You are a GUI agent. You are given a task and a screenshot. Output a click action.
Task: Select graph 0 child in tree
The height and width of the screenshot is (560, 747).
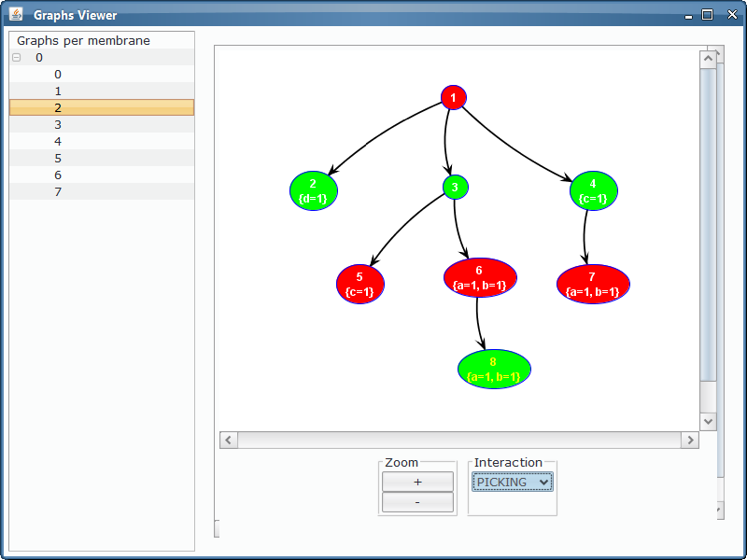click(58, 75)
